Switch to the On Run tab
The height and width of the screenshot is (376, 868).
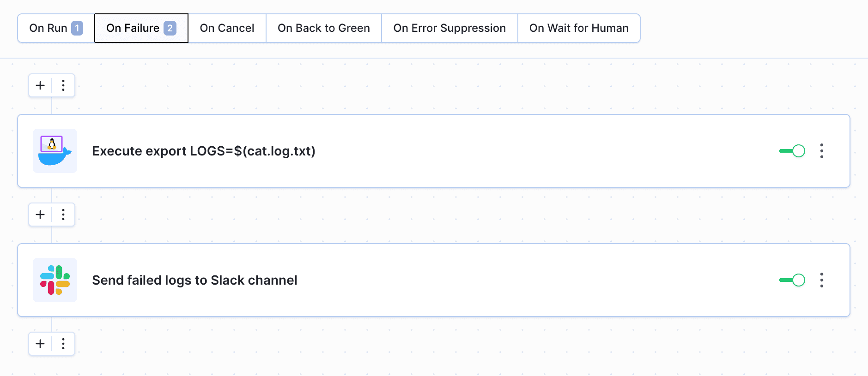coord(56,28)
